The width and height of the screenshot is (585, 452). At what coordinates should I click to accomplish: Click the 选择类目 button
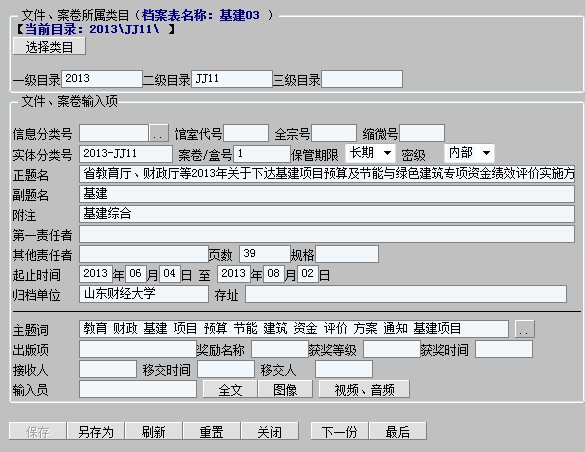coord(49,47)
